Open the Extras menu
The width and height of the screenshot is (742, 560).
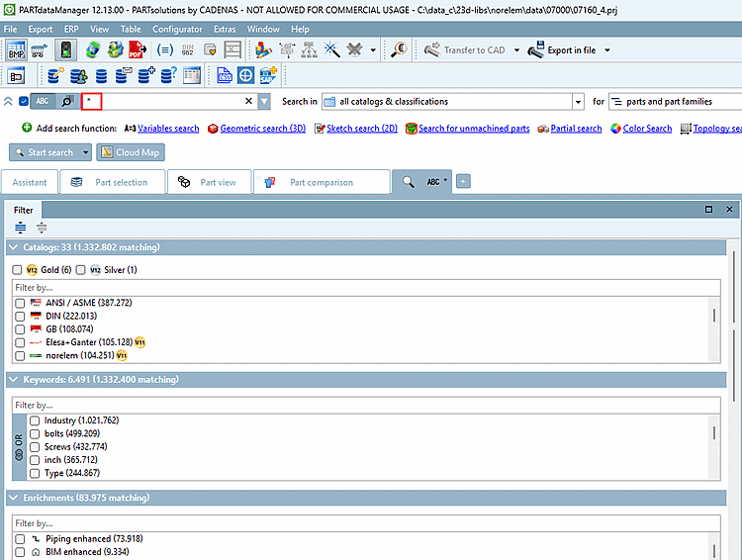tap(225, 29)
